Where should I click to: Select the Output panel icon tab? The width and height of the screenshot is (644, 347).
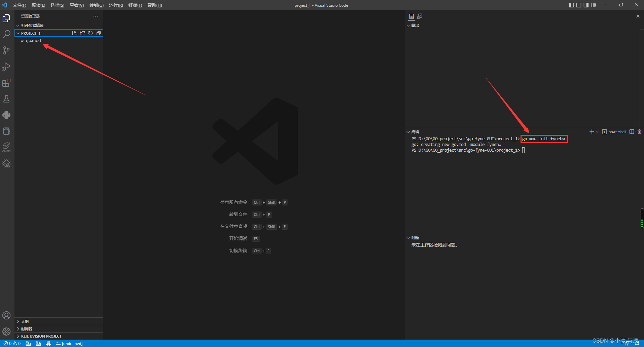click(x=411, y=16)
